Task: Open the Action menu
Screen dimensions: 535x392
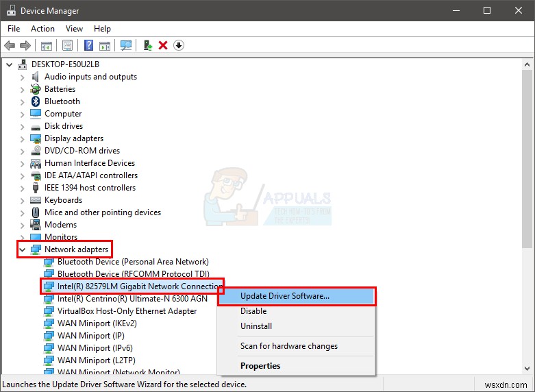Action: [x=42, y=29]
